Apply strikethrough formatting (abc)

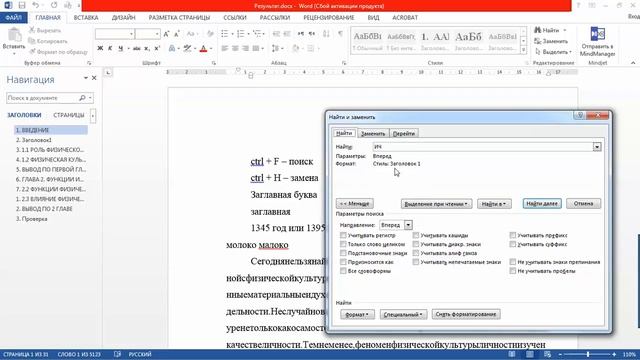coord(137,49)
